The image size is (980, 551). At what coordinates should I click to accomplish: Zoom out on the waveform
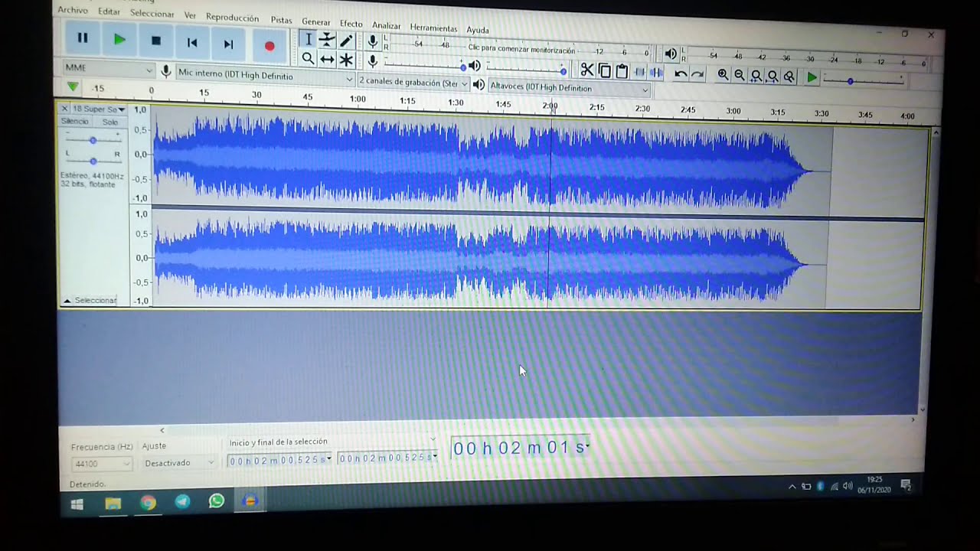click(x=740, y=75)
